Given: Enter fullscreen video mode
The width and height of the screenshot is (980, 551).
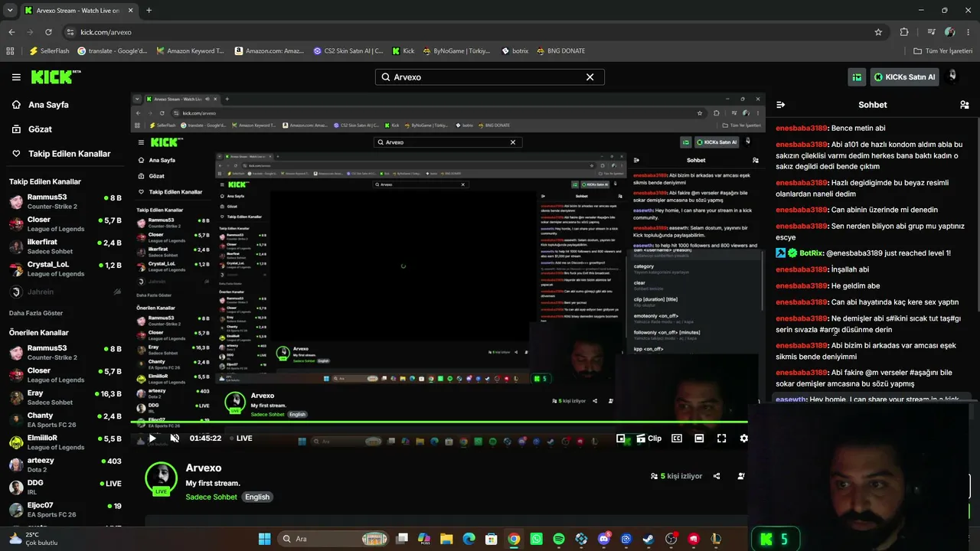Looking at the screenshot, I should pos(721,439).
